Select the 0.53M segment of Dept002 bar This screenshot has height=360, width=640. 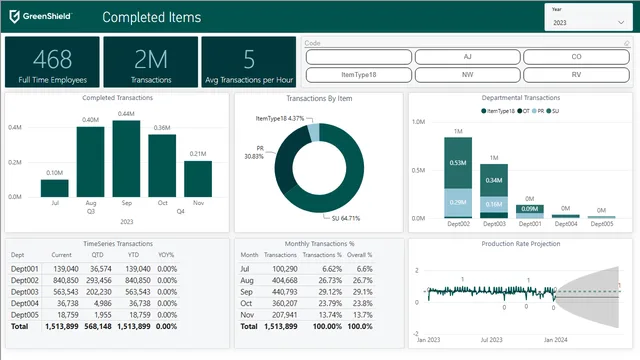458,163
